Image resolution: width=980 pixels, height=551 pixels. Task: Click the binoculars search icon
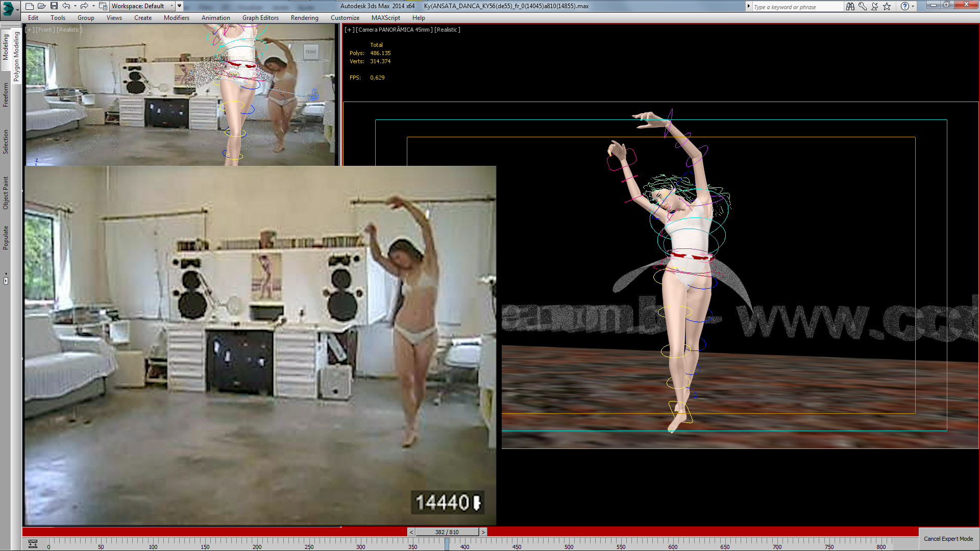850,7
